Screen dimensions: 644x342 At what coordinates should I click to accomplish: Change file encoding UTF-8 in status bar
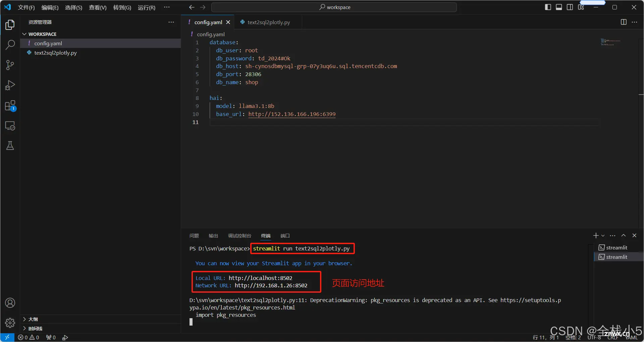click(x=594, y=337)
